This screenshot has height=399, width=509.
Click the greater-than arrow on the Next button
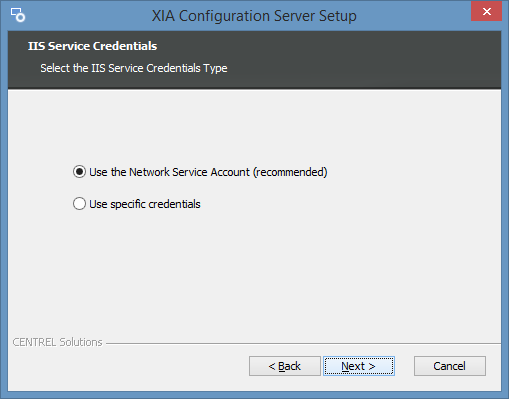coord(372,366)
